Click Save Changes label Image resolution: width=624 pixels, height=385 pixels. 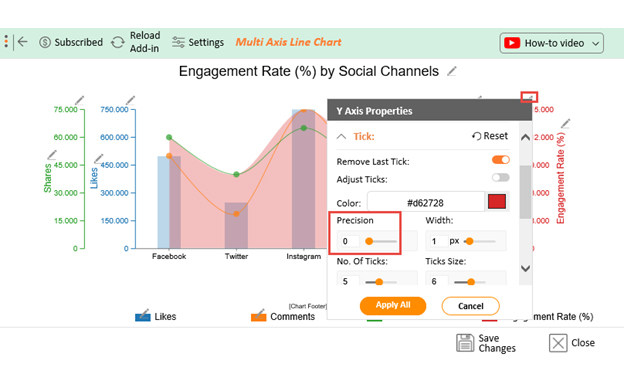click(x=497, y=343)
